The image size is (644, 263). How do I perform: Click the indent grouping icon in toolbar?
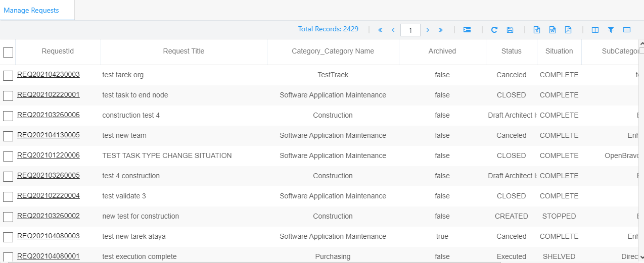click(x=467, y=30)
